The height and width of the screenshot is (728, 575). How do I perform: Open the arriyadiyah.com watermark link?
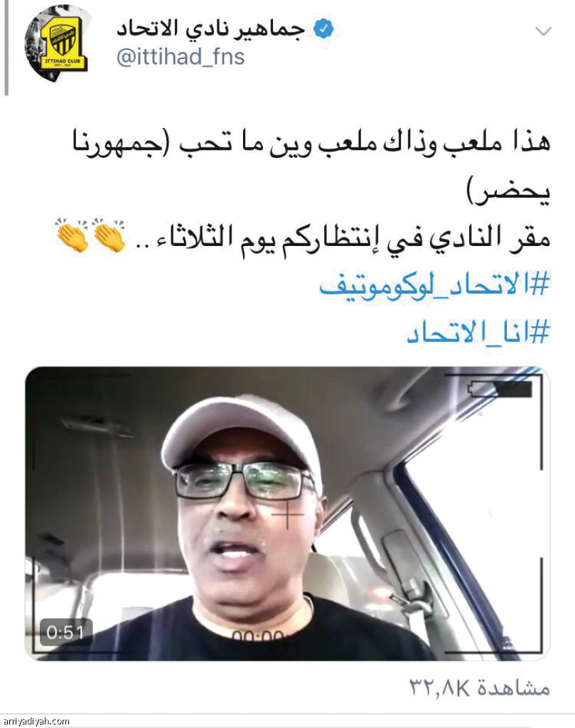point(36,721)
